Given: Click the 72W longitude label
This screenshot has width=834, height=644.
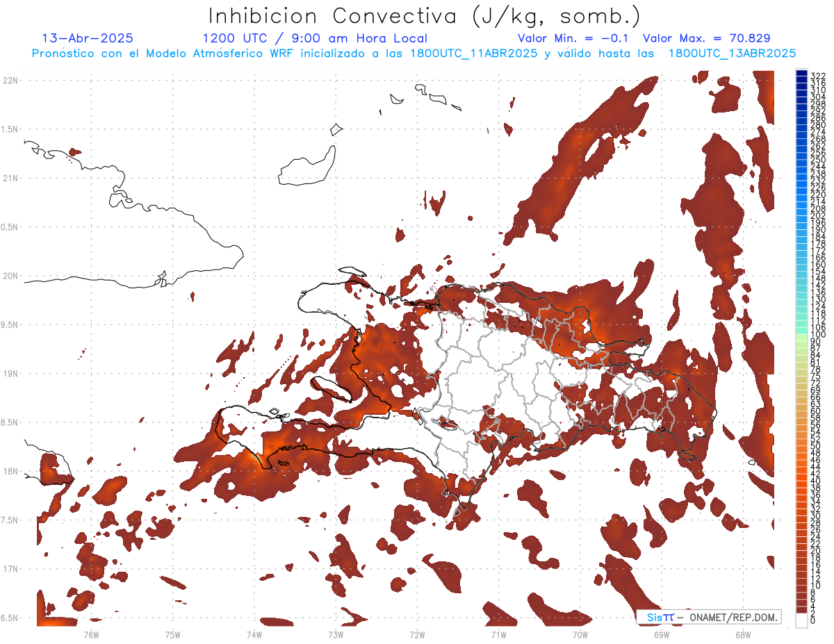Looking at the screenshot, I should click(x=417, y=634).
